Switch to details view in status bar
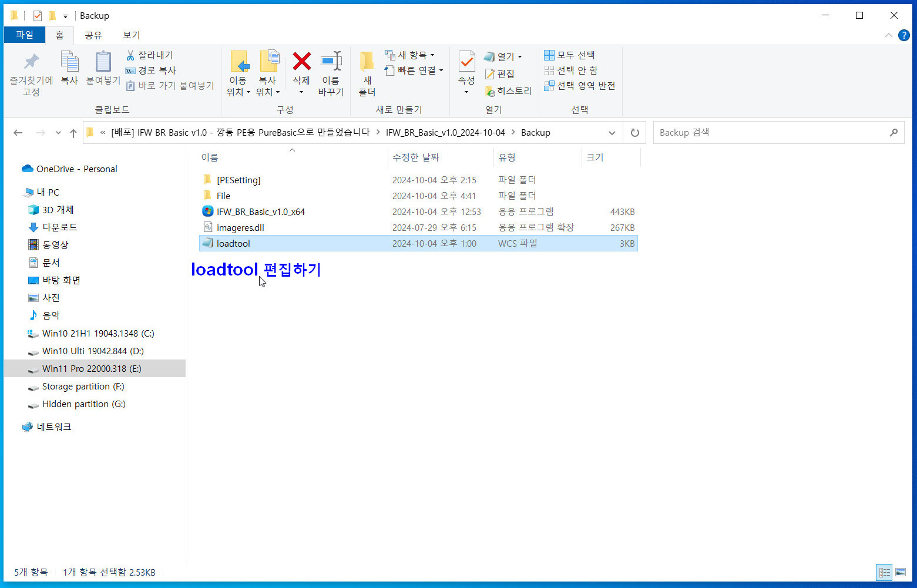Viewport: 917px width, 588px height. tap(884, 572)
